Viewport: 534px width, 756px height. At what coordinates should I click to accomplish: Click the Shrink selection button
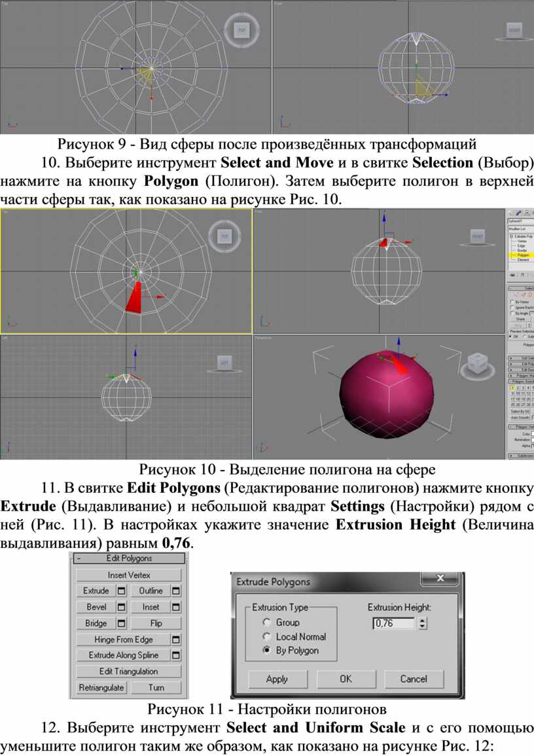(520, 319)
